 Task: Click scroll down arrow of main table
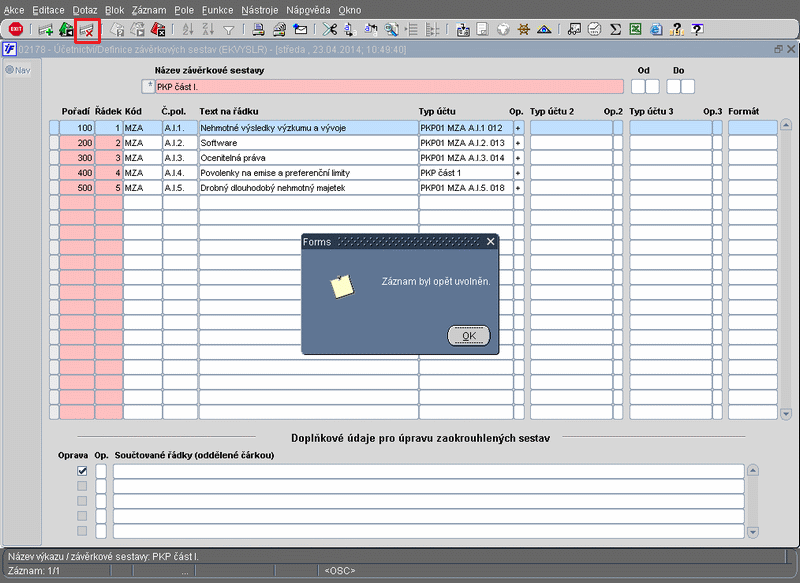click(x=786, y=414)
